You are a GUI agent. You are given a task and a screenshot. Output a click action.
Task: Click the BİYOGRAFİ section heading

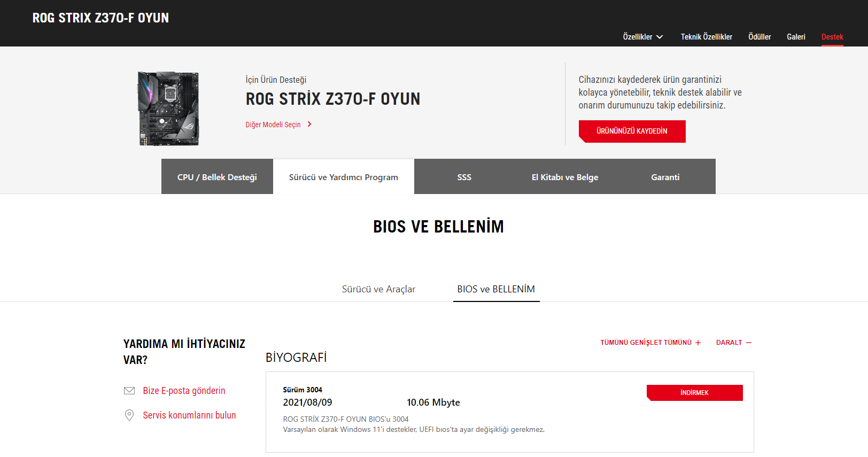pos(296,358)
